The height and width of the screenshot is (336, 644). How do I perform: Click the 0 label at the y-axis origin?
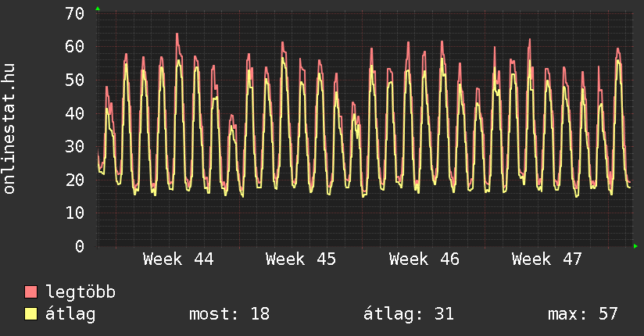point(80,246)
